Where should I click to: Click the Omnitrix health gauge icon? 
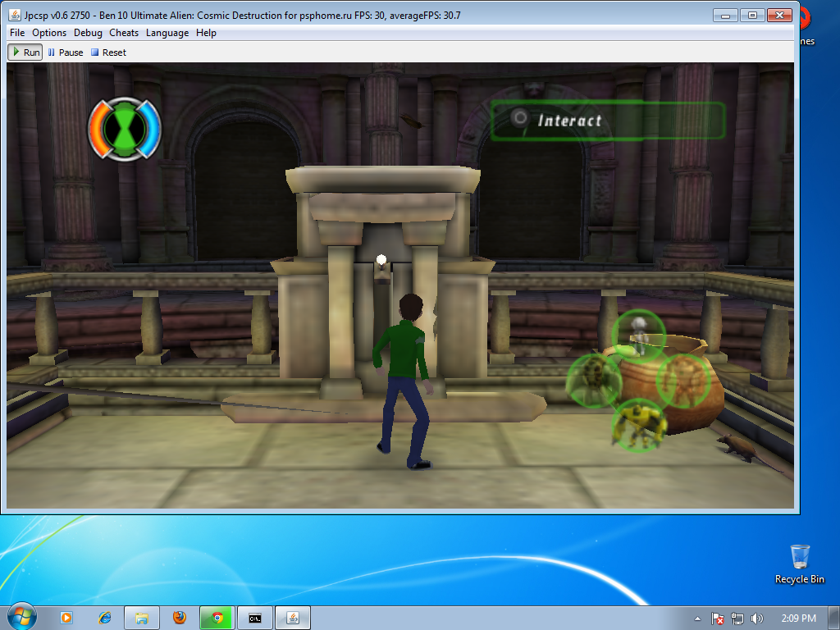pyautogui.click(x=125, y=129)
